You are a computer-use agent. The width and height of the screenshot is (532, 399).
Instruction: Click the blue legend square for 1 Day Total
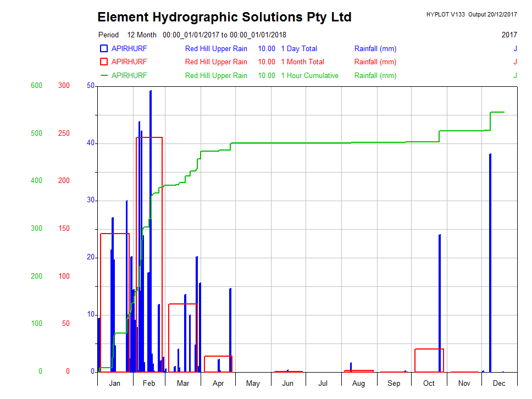coord(104,48)
